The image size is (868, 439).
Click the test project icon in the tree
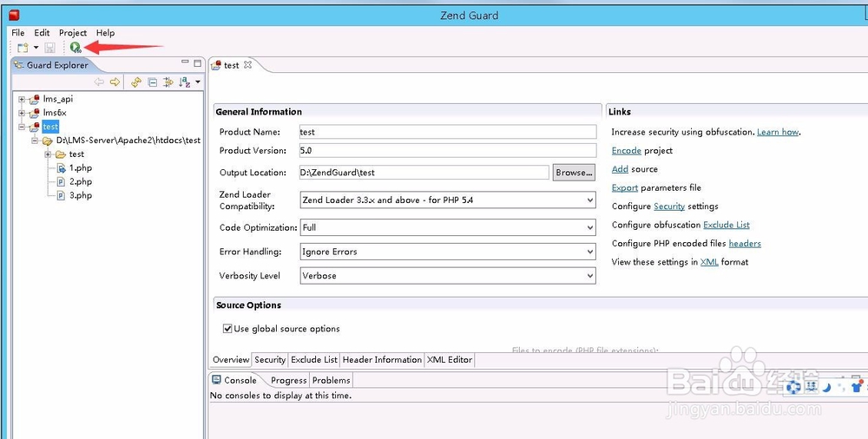[x=35, y=127]
